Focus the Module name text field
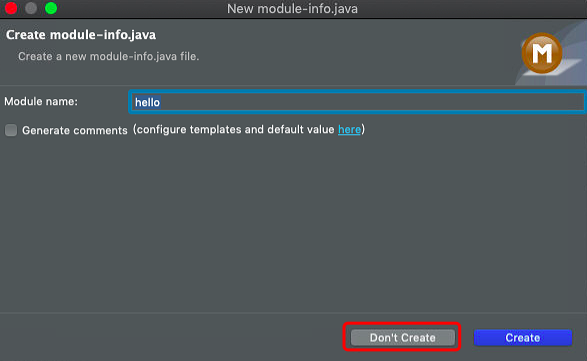Viewport: 587px width, 361px height. [x=357, y=102]
